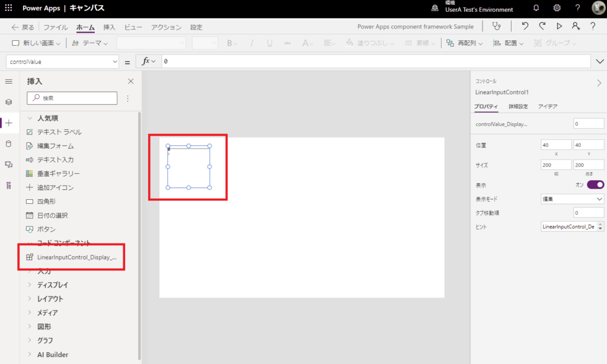Open the app launcher waffle icon

8,8
